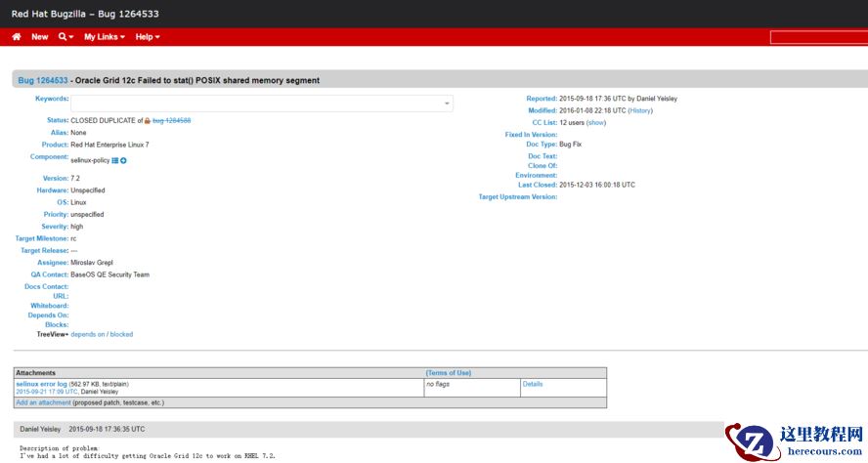Click the Hardware field label

(53, 190)
